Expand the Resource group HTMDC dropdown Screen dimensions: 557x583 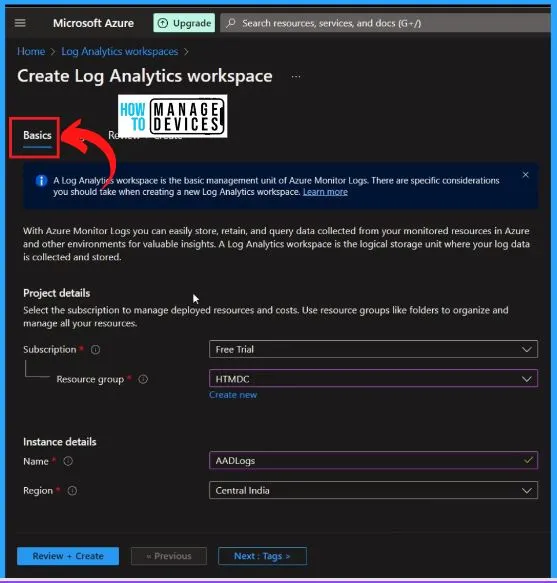(x=373, y=379)
